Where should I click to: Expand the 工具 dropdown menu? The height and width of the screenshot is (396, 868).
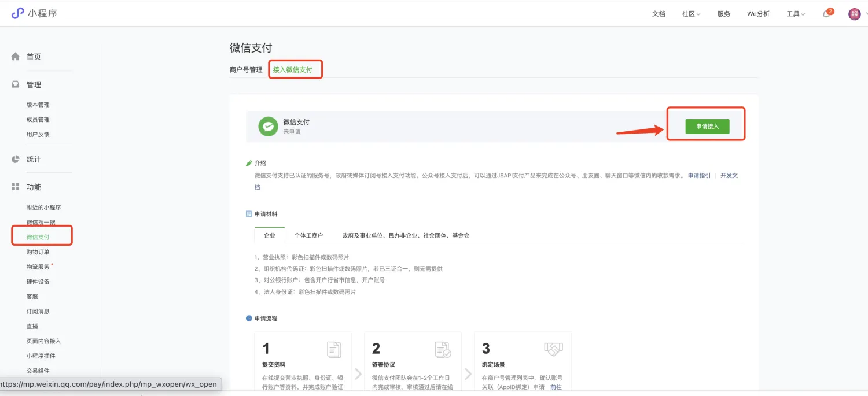click(796, 14)
